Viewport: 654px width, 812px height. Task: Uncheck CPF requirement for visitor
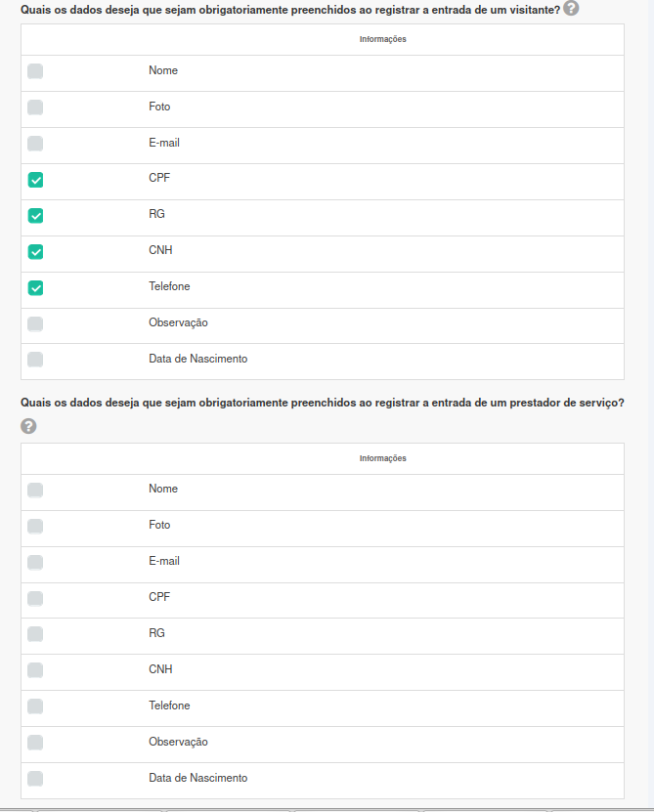35,180
